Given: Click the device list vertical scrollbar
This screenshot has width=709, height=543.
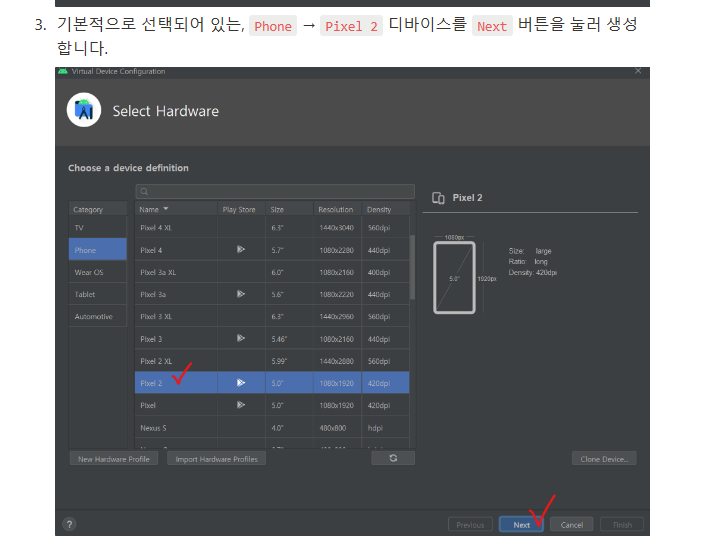Looking at the screenshot, I should (412, 267).
